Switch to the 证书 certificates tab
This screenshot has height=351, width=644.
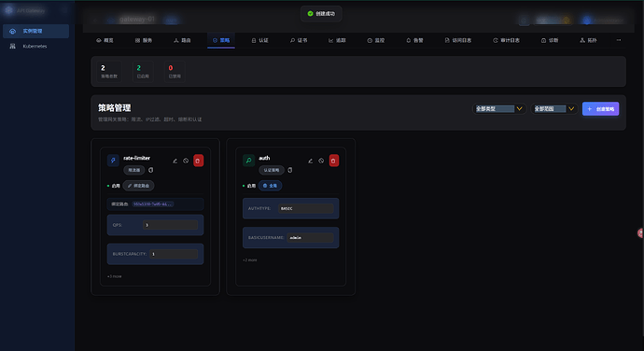tap(299, 40)
